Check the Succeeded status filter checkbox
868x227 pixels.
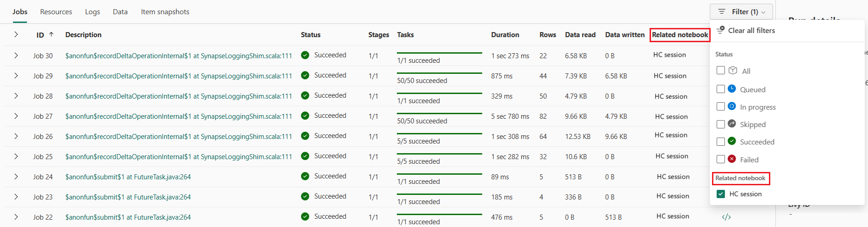pyautogui.click(x=721, y=142)
